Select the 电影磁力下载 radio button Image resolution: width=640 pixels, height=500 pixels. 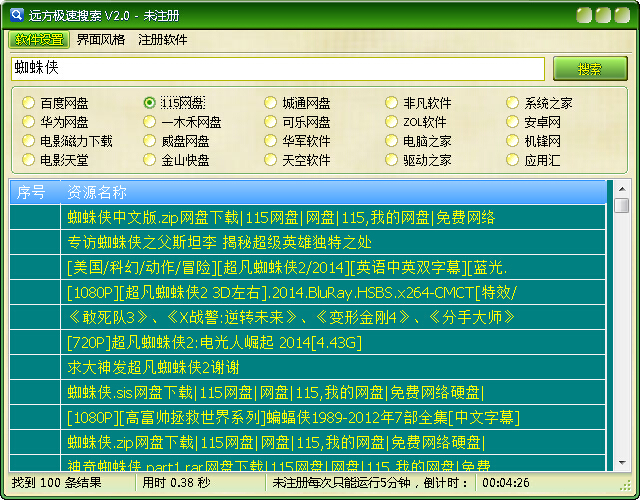tap(28, 141)
